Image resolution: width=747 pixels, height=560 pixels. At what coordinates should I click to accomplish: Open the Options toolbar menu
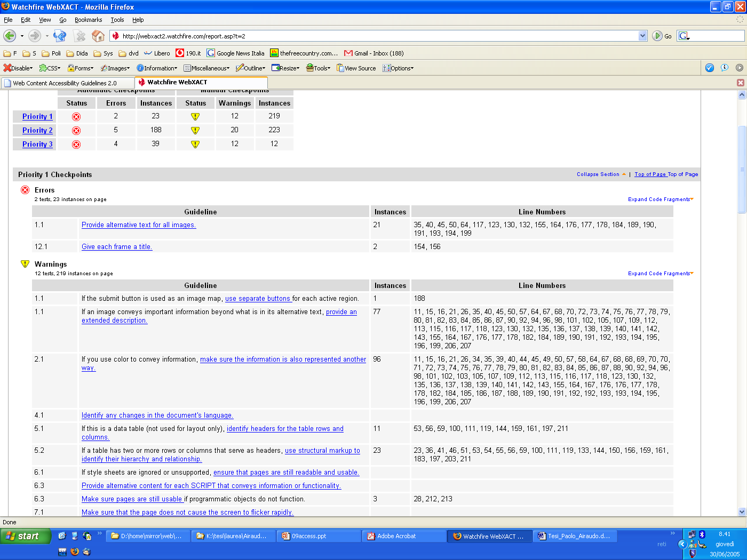coord(399,68)
